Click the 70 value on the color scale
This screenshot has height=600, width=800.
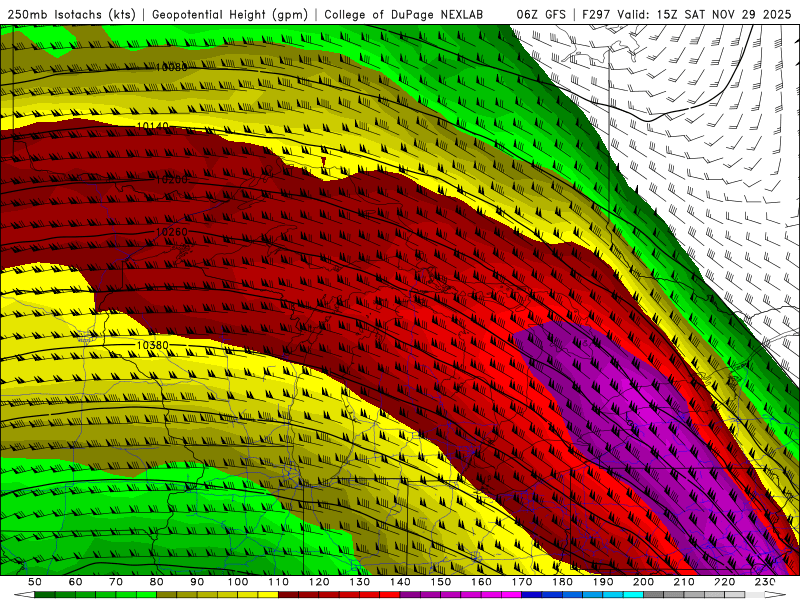116,582
